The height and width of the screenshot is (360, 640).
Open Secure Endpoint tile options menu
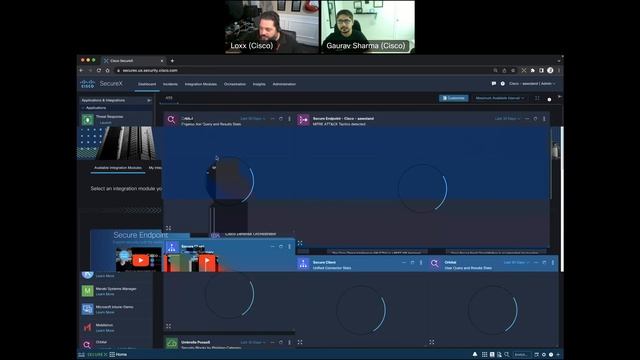click(544, 119)
